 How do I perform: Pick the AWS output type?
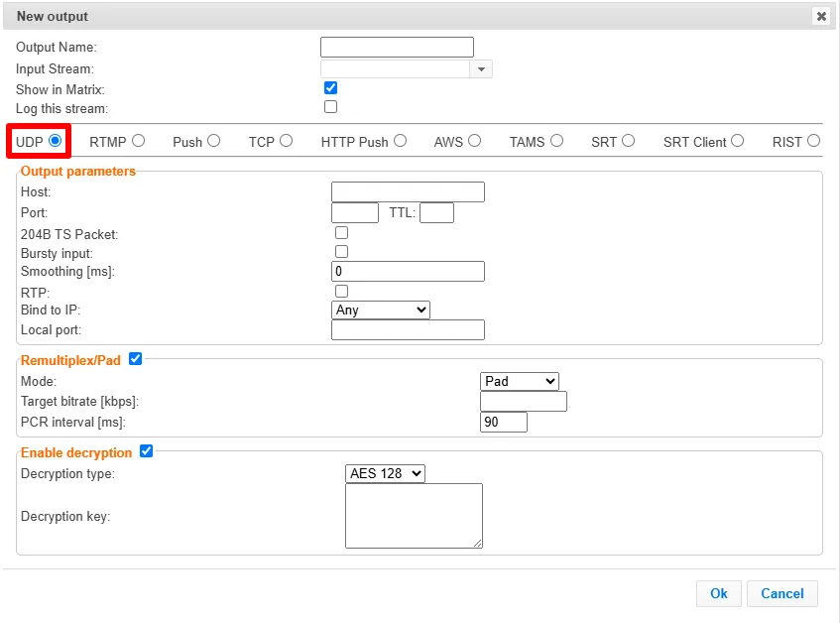pos(474,141)
